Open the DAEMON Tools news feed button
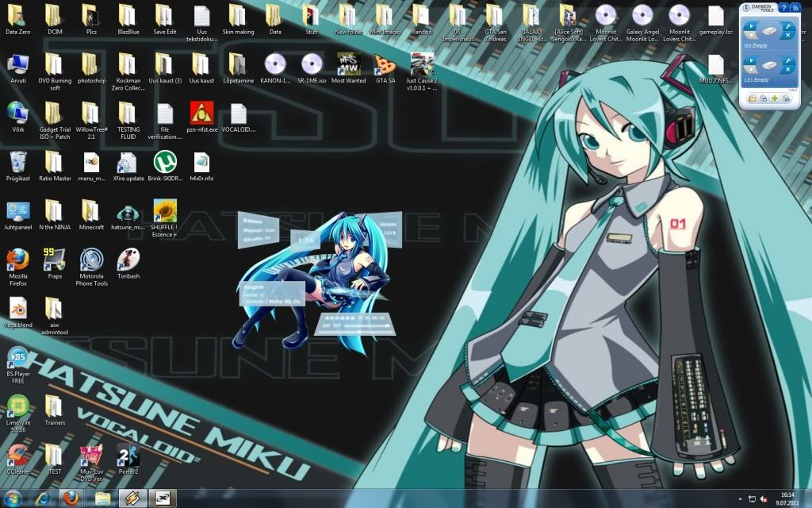Image resolution: width=812 pixels, height=508 pixels. click(x=795, y=8)
